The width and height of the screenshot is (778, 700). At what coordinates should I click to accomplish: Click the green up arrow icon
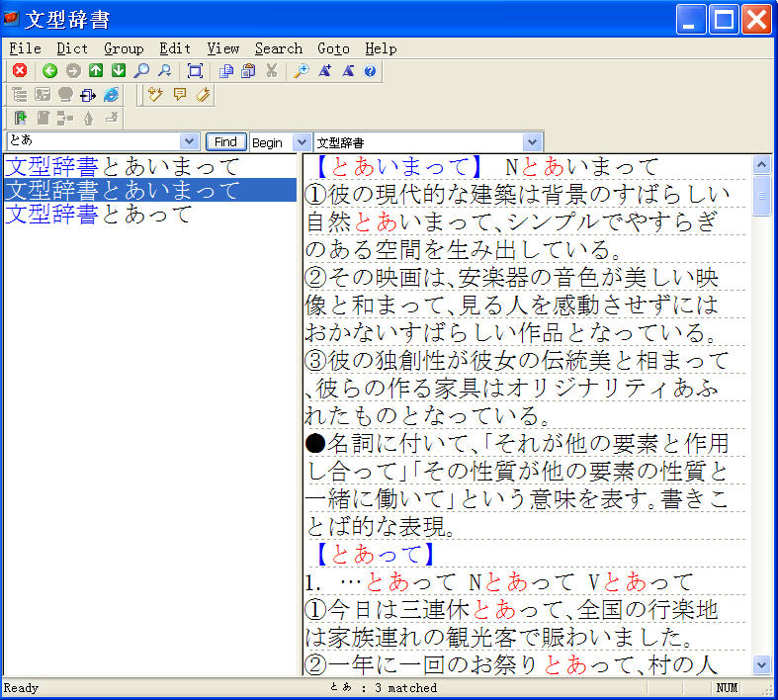click(96, 71)
